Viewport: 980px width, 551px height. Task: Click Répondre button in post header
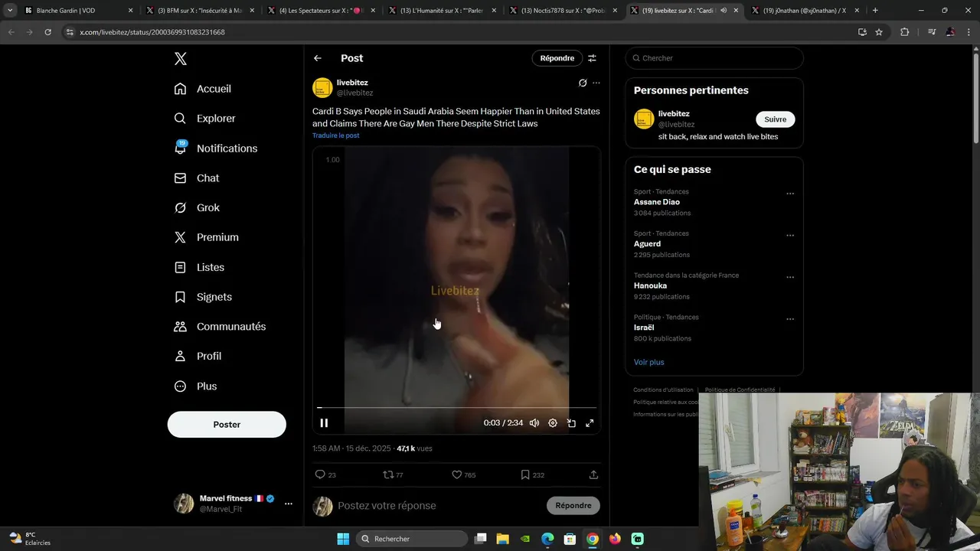point(557,58)
